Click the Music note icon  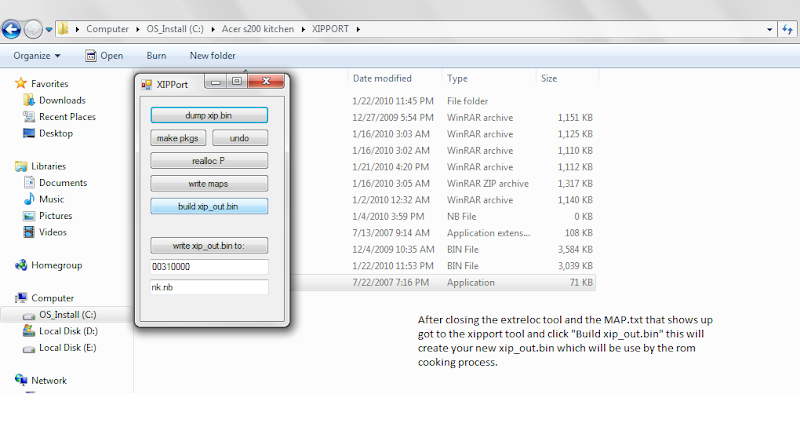point(29,199)
